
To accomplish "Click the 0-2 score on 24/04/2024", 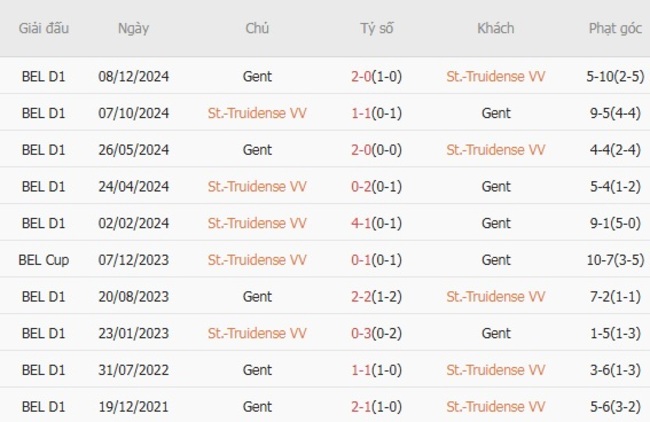I will pyautogui.click(x=365, y=186).
